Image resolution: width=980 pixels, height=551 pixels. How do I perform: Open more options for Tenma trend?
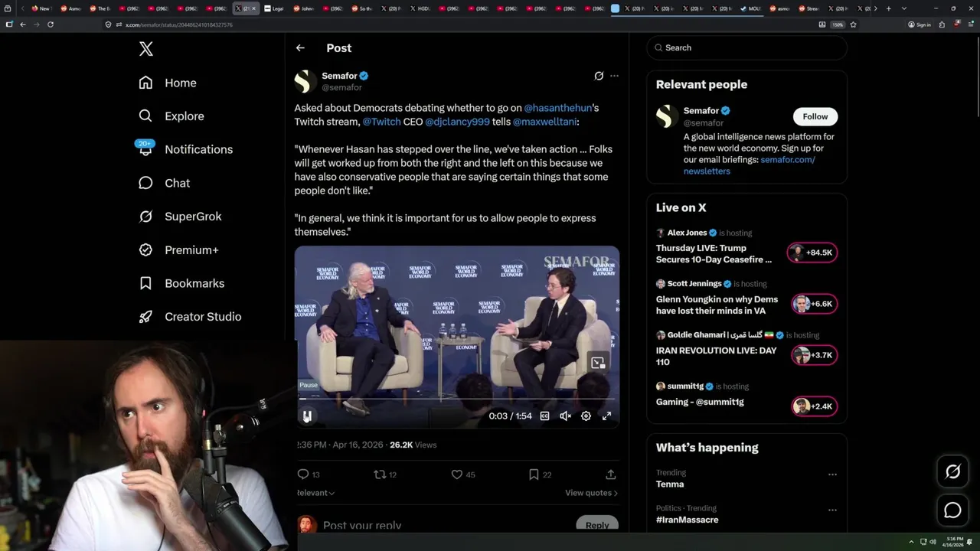coord(832,474)
